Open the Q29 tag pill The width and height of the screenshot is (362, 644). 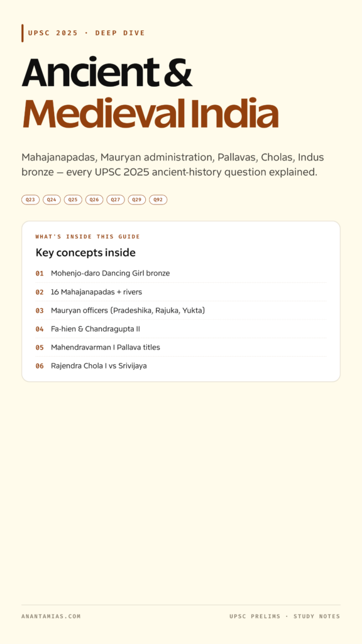click(x=137, y=199)
